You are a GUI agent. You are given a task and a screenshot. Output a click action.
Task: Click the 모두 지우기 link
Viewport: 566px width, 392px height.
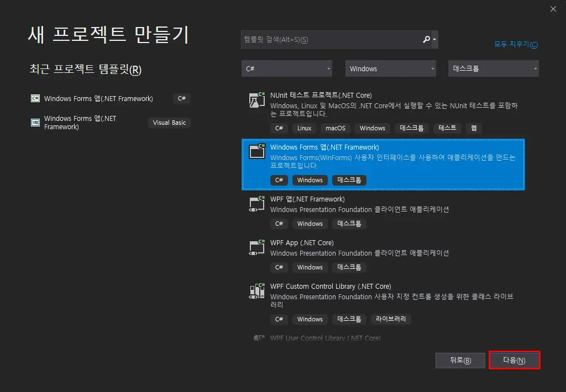point(516,44)
